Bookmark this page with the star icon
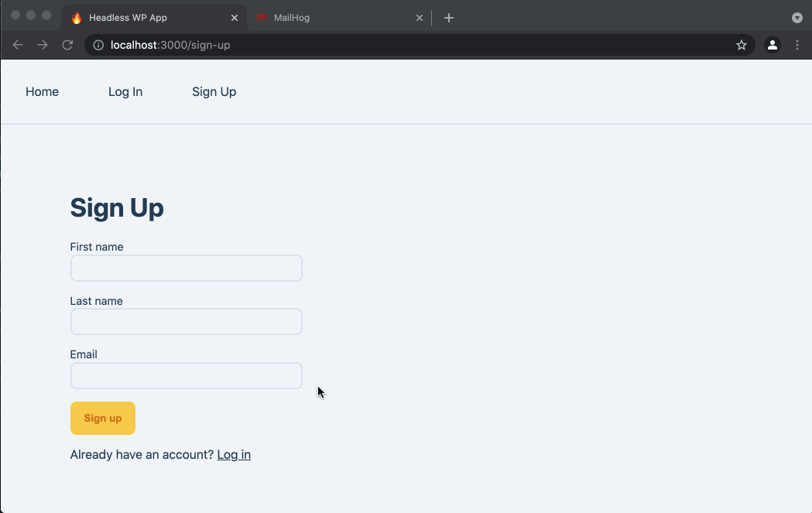The image size is (812, 513). click(741, 45)
